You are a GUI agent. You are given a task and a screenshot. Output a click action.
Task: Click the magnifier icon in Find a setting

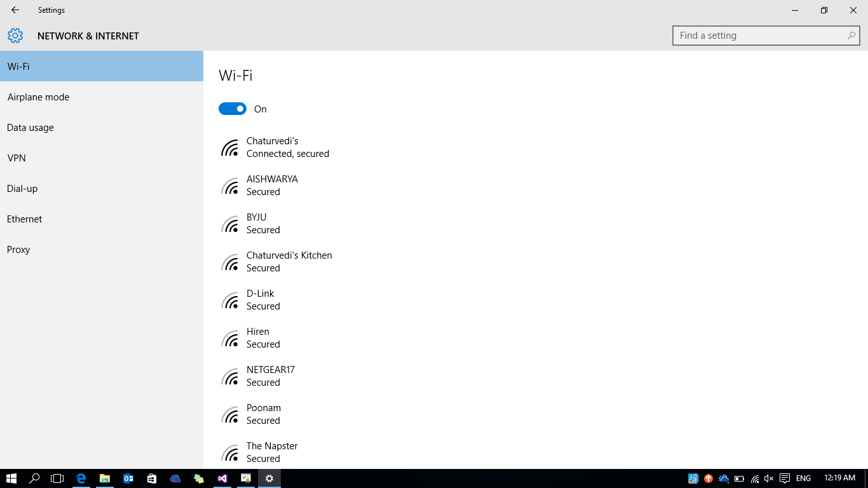click(x=851, y=36)
